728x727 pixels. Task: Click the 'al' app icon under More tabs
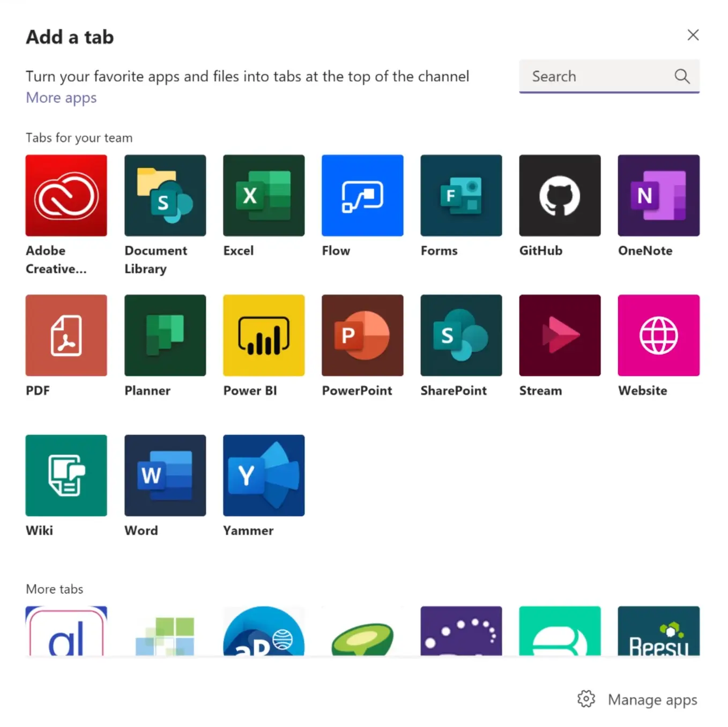(66, 631)
